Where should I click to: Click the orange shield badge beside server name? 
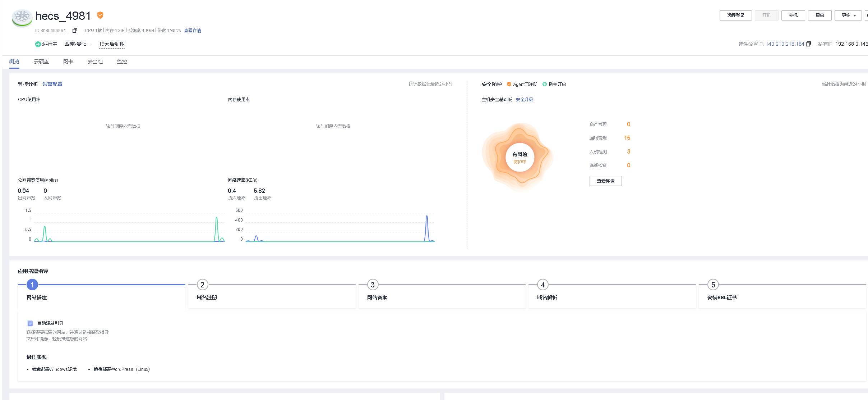[100, 15]
